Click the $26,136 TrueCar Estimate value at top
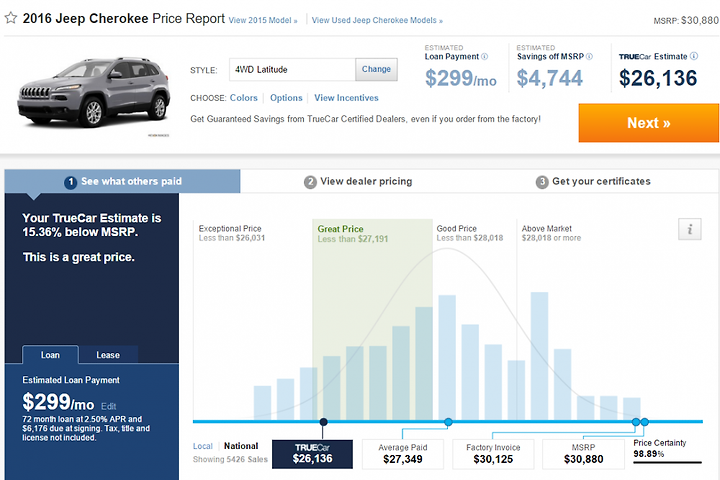Viewport: 720px width, 480px height. click(x=658, y=78)
